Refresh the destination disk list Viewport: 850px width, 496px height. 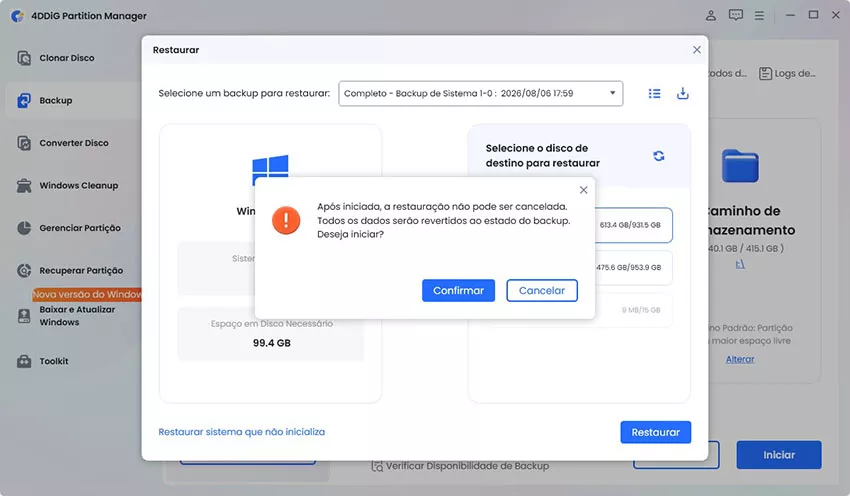[659, 156]
